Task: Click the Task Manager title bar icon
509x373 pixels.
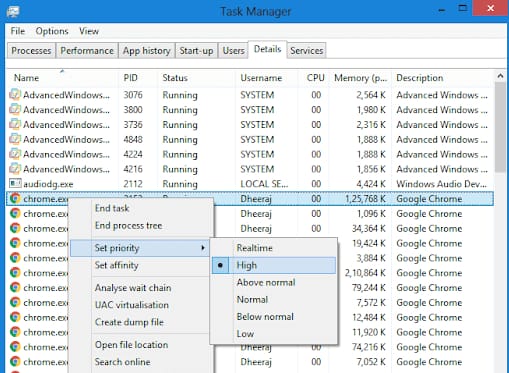Action: click(x=13, y=11)
